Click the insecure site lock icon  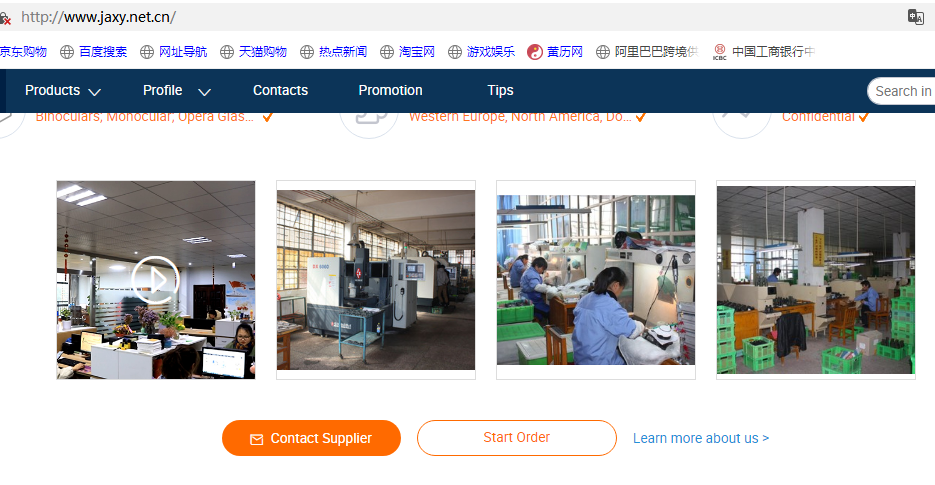(x=5, y=18)
